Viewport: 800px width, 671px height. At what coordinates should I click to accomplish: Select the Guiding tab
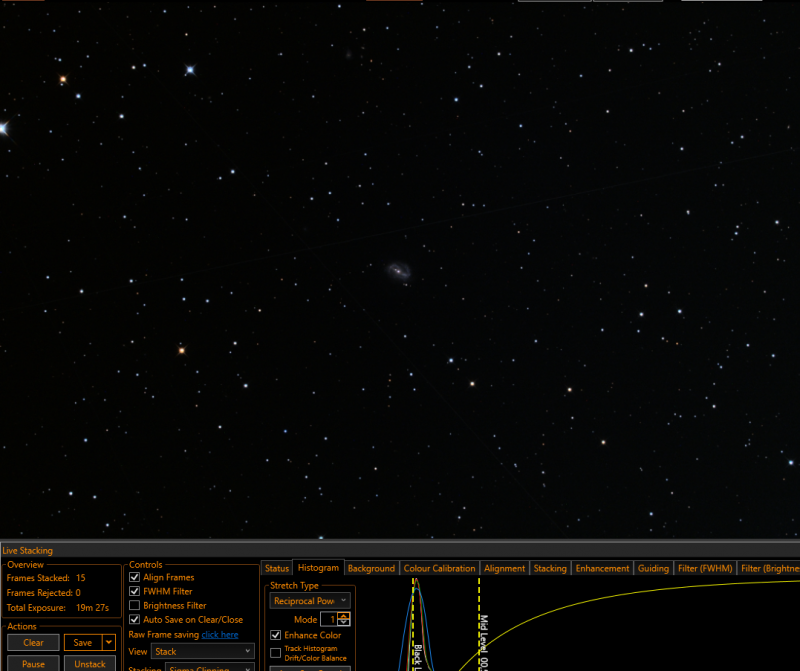[653, 568]
